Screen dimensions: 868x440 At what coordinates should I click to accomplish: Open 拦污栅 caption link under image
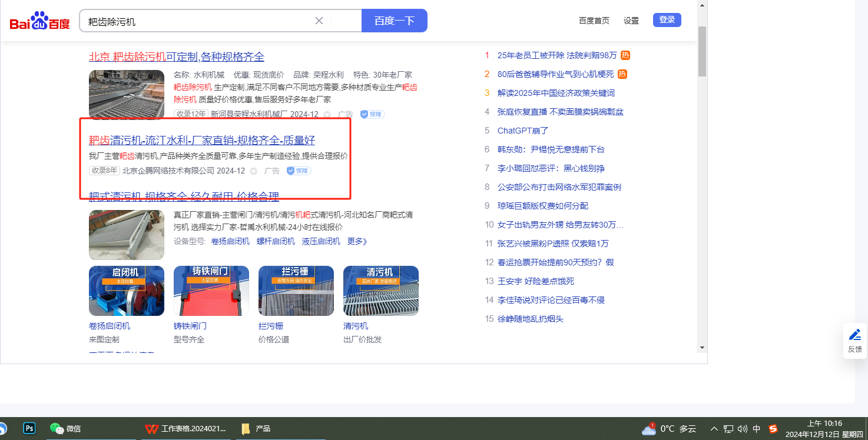click(271, 326)
